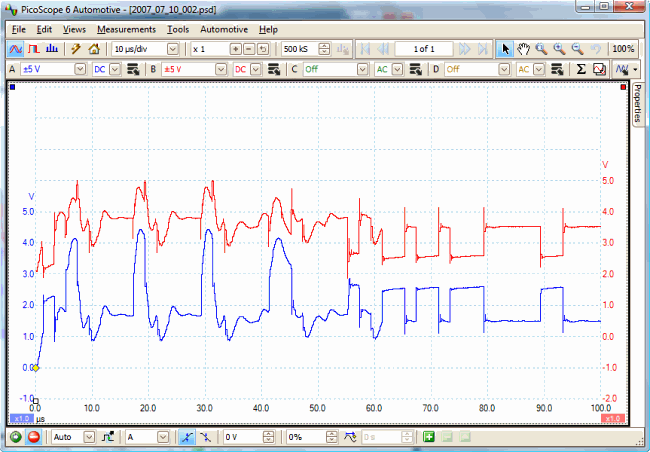Go to the last waveform buffer
Viewport: 650px width, 452px height.
pos(483,49)
